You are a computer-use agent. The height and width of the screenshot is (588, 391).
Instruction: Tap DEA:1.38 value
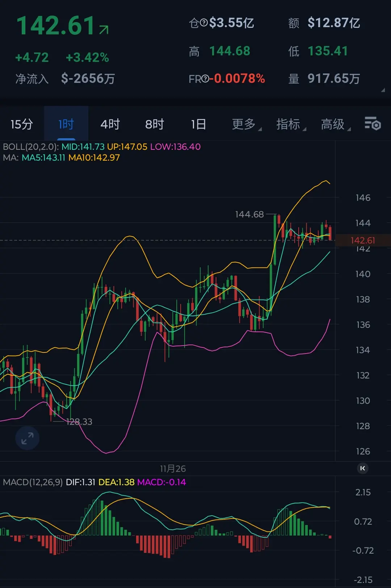(x=116, y=482)
